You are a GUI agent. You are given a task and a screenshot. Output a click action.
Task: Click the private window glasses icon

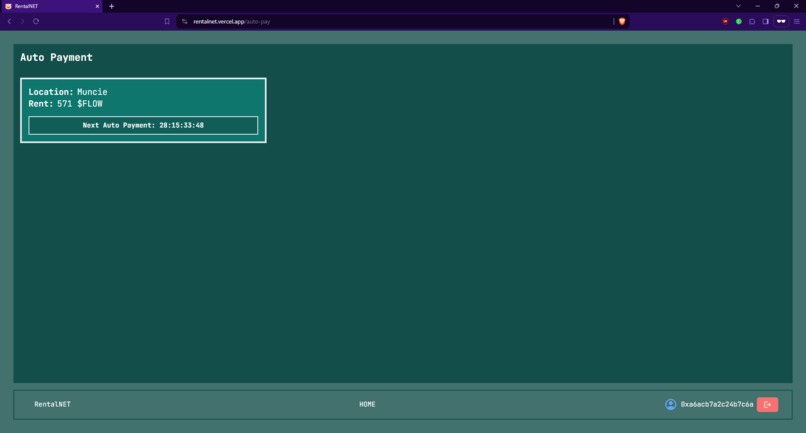coord(781,22)
